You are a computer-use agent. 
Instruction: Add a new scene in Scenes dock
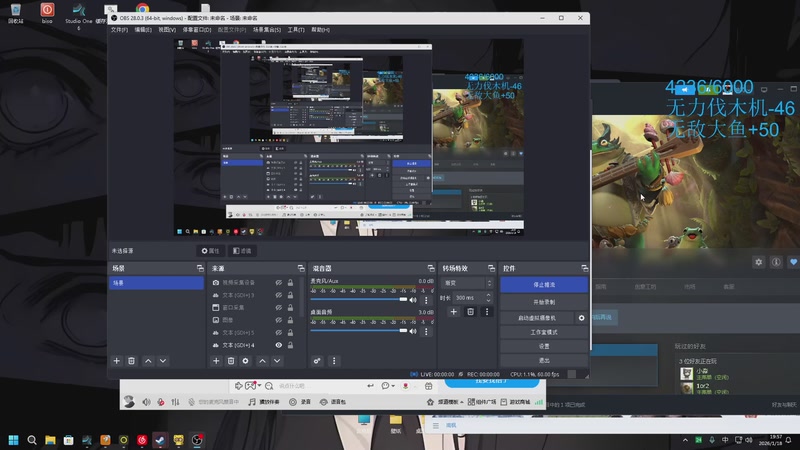tap(116, 361)
